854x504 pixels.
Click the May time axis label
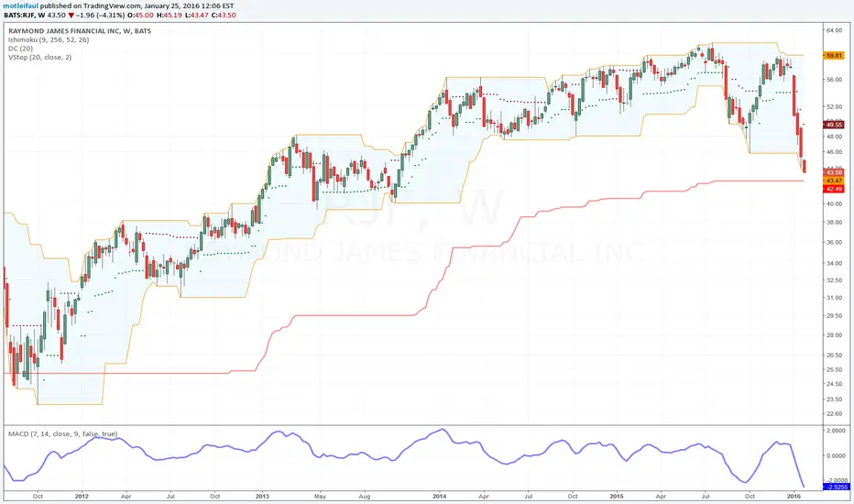pos(320,497)
